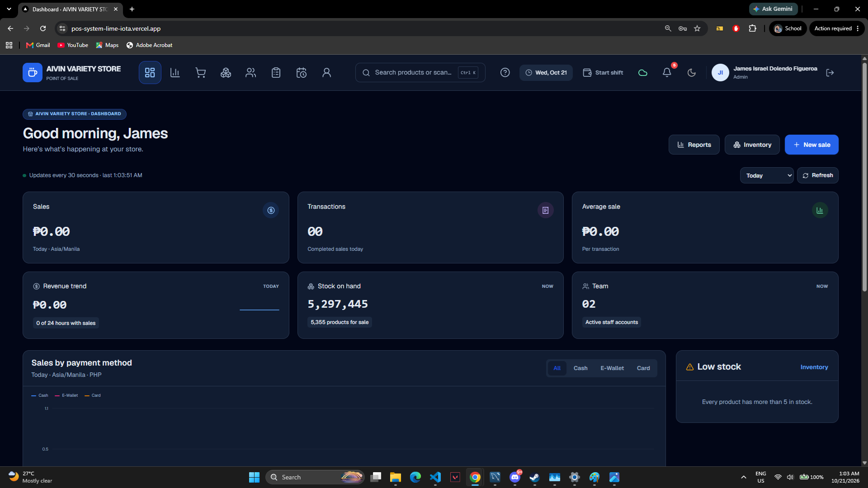Screen dimensions: 868x488
Task: Select the E-Wallet payment tab
Action: (x=612, y=368)
